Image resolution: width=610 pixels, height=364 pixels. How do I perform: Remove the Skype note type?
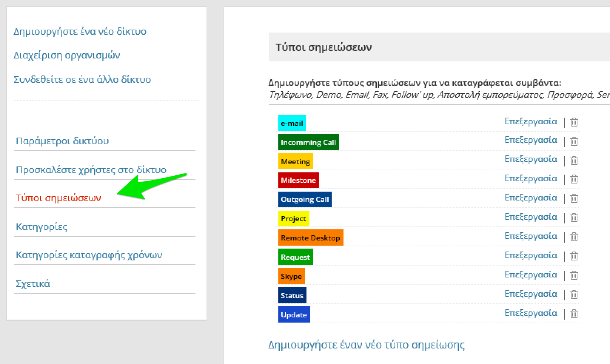point(574,275)
